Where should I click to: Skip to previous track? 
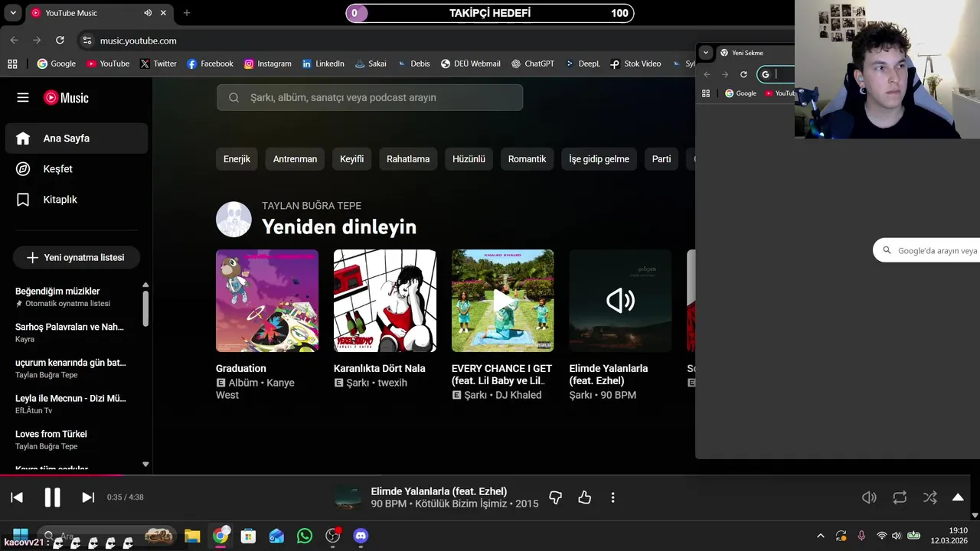17,497
